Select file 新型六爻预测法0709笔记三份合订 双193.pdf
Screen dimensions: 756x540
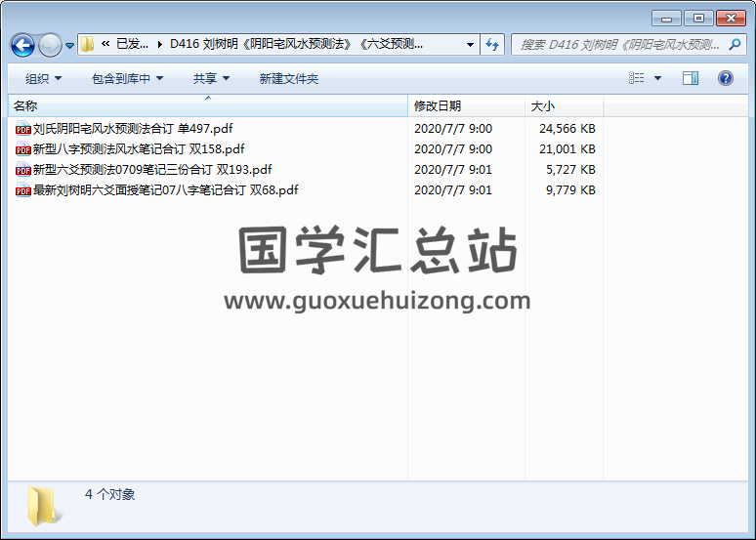click(152, 170)
